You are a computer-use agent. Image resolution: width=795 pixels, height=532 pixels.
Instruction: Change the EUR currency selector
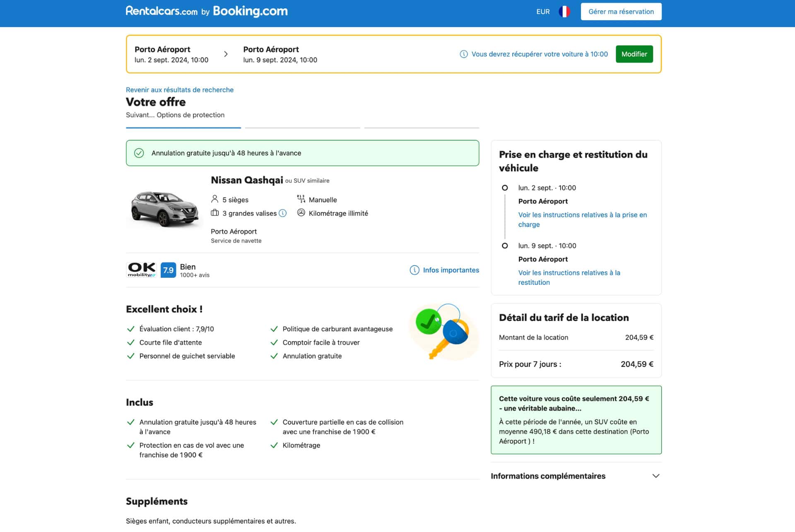tap(543, 12)
